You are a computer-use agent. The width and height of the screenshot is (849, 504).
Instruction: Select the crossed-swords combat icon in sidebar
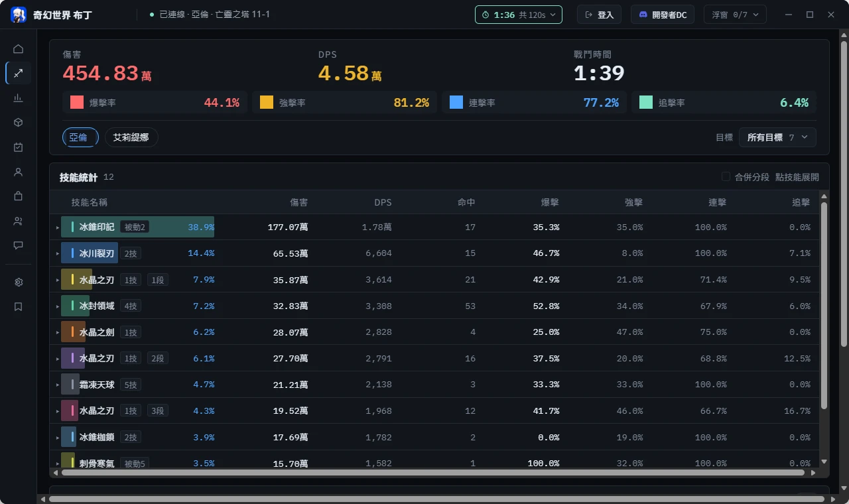click(x=19, y=74)
